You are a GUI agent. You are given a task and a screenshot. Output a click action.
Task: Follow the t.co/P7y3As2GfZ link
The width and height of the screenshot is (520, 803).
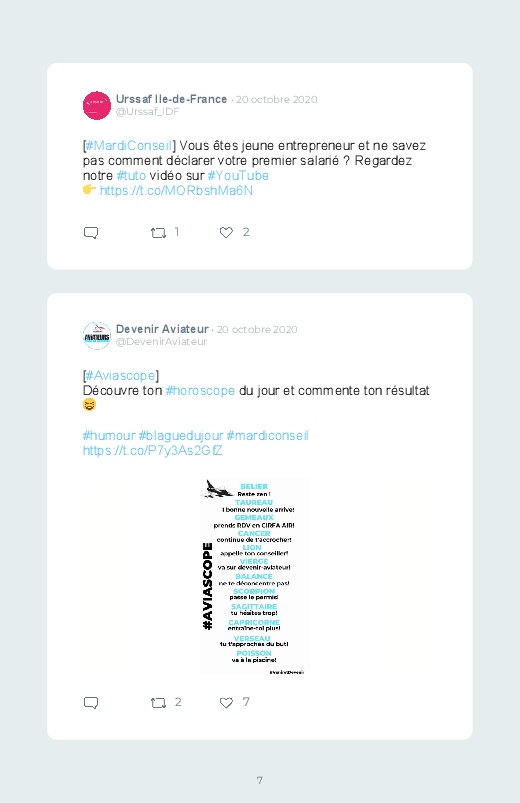(153, 451)
